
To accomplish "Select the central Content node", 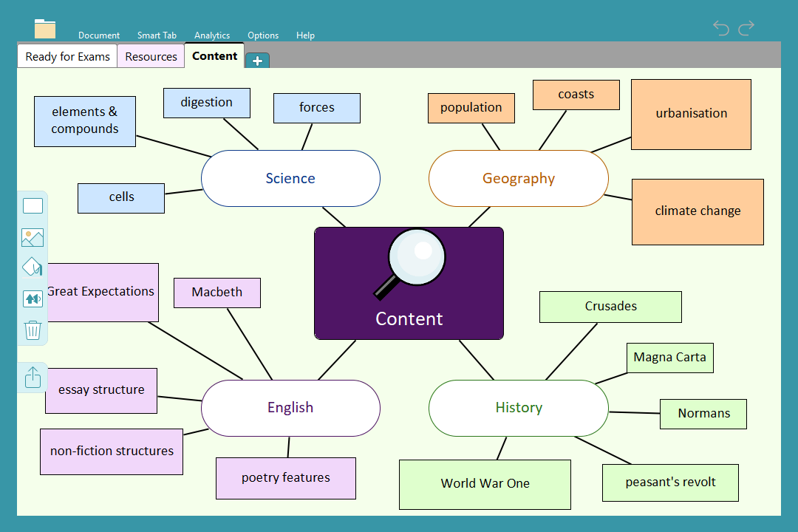I will point(409,284).
